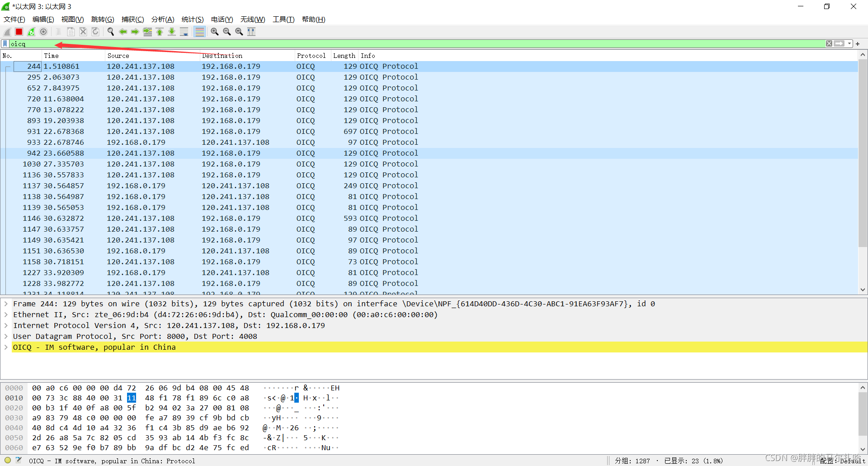Restart the current capture
This screenshot has width=868, height=466.
click(31, 32)
